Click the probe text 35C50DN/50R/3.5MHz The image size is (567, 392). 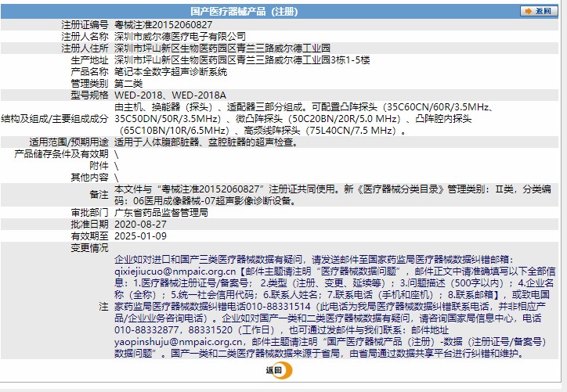coord(168,119)
